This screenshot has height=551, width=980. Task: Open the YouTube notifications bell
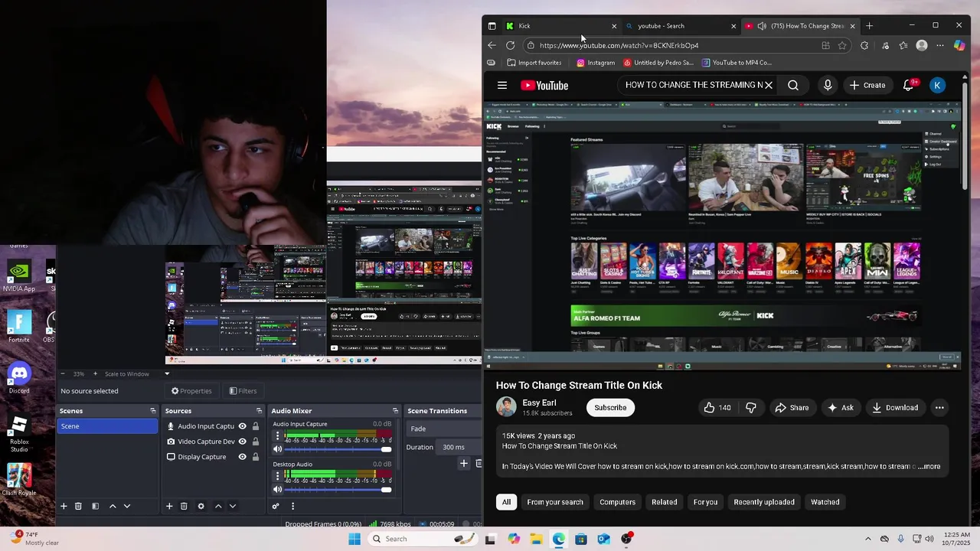click(x=908, y=85)
